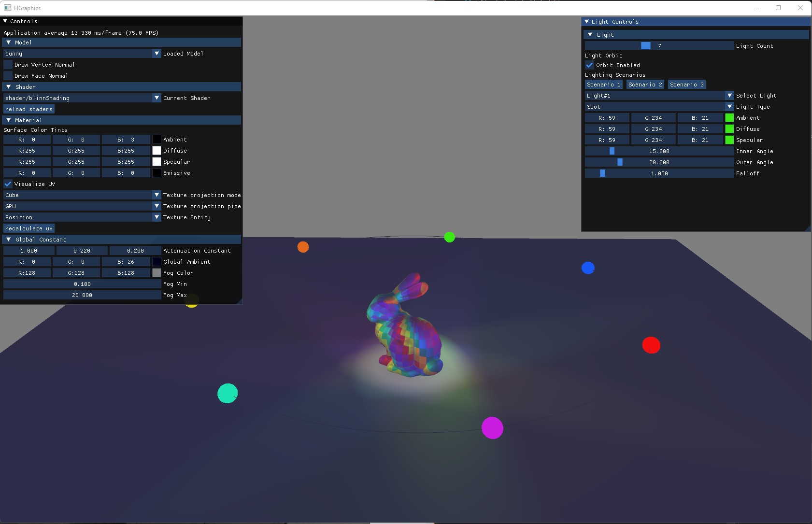Click the recalculate uv button
The height and width of the screenshot is (524, 812).
click(29, 228)
